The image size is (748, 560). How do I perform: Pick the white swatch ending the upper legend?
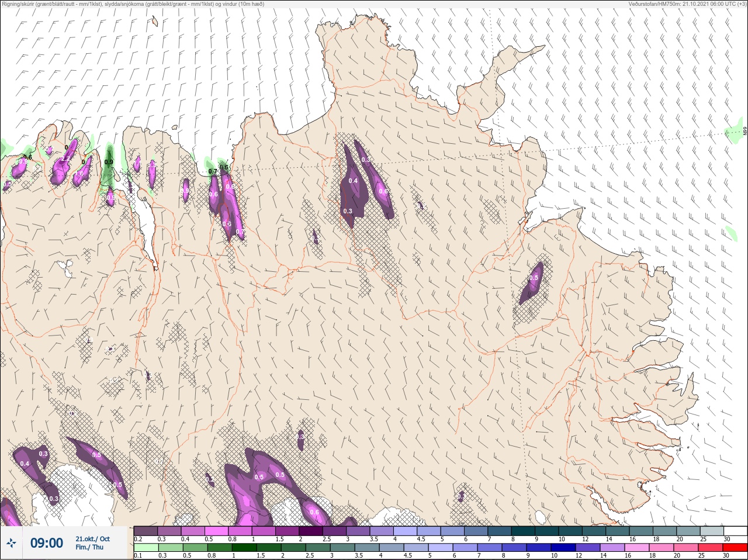(x=735, y=531)
